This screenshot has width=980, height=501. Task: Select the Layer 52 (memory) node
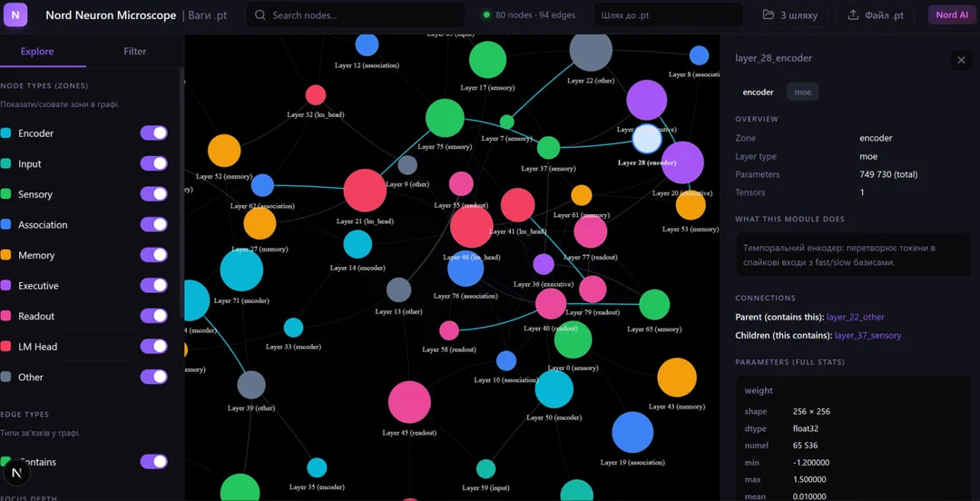pyautogui.click(x=224, y=151)
